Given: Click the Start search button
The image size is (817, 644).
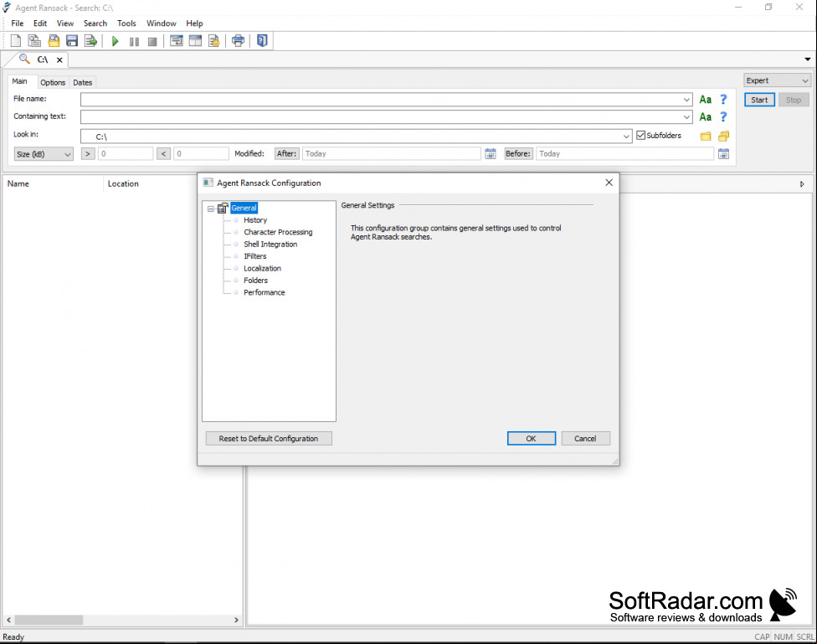Looking at the screenshot, I should pos(759,100).
